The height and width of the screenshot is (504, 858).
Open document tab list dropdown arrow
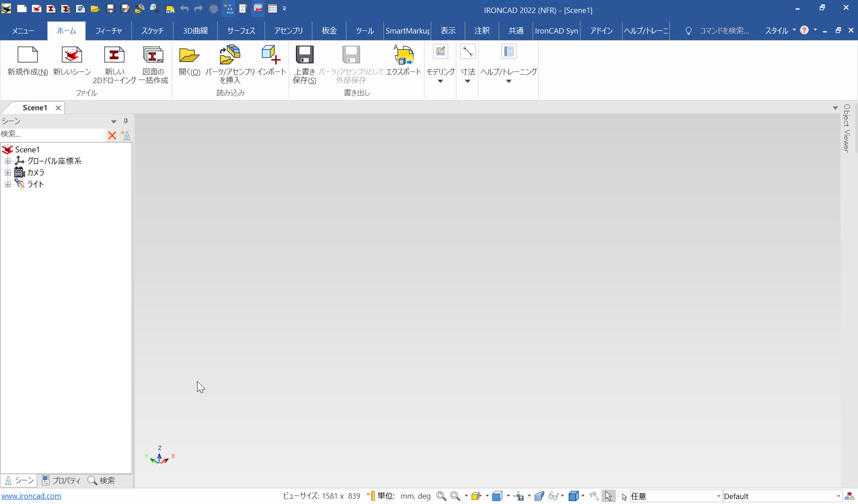pos(835,108)
